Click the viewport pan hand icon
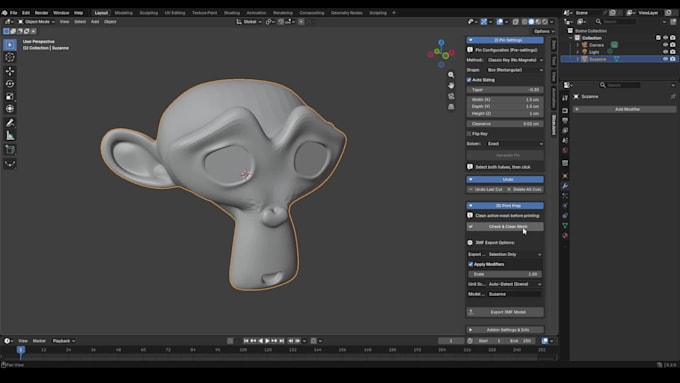 point(451,85)
